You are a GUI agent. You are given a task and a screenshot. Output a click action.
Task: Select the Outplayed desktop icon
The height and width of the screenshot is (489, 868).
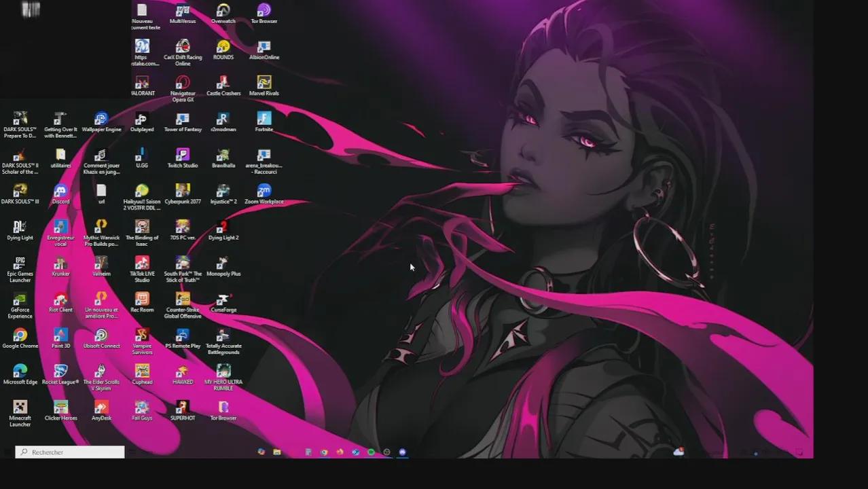pos(142,122)
